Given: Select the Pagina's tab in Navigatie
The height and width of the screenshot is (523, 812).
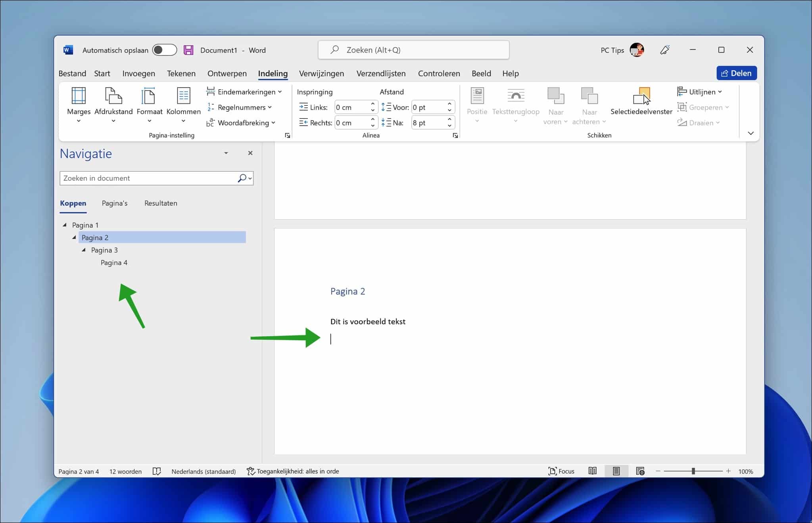Looking at the screenshot, I should pos(114,203).
